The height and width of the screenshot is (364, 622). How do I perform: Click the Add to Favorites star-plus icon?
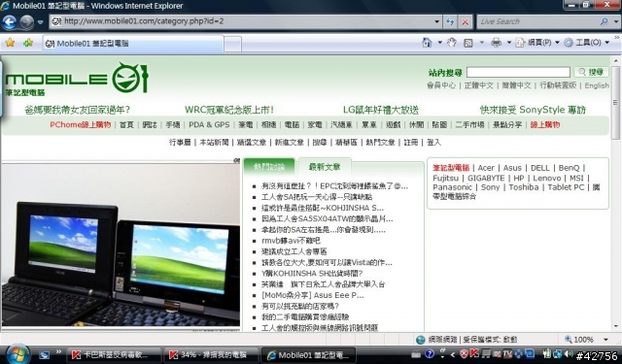pos(28,43)
